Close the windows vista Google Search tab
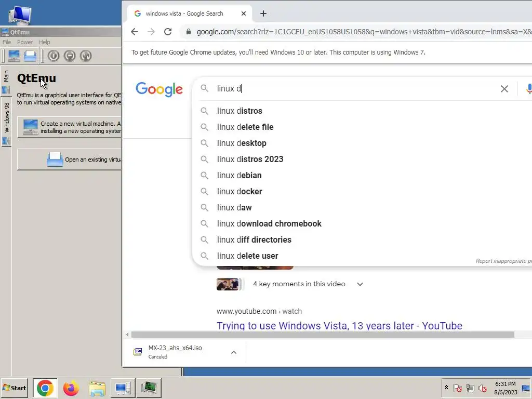This screenshot has height=399, width=532. click(x=244, y=14)
